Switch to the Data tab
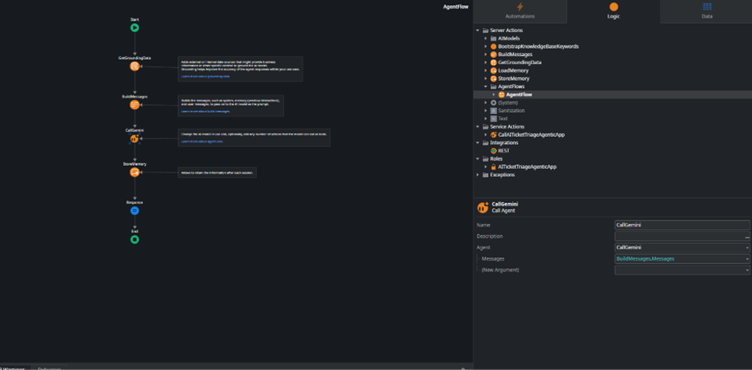 pos(707,12)
